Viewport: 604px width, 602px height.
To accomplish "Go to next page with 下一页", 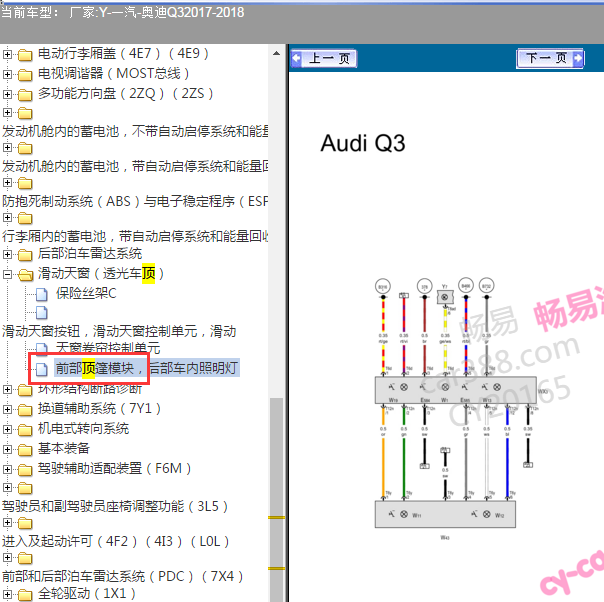I will coord(550,59).
